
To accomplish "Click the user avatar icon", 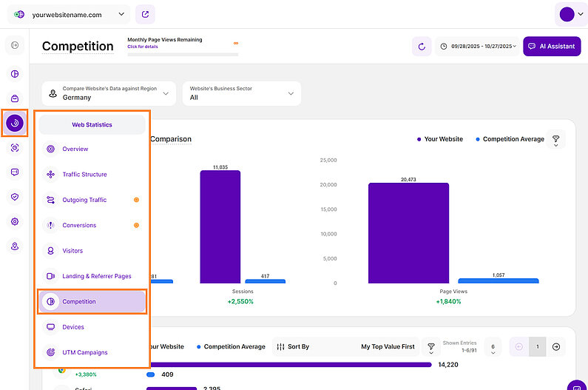I will click(x=567, y=14).
